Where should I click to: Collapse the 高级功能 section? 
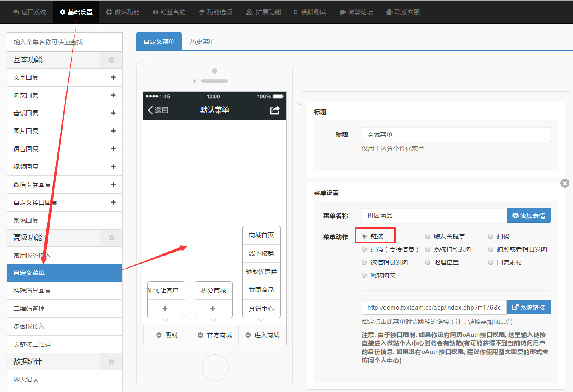(111, 238)
